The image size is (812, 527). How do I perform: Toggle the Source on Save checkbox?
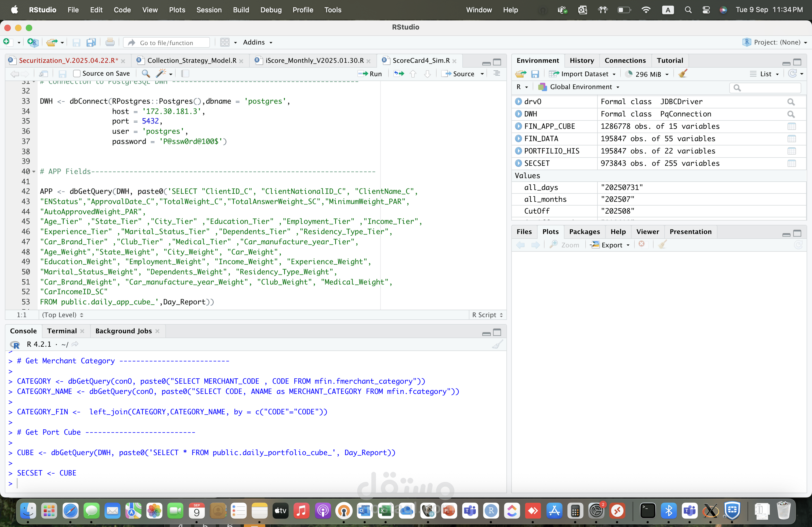(x=77, y=73)
